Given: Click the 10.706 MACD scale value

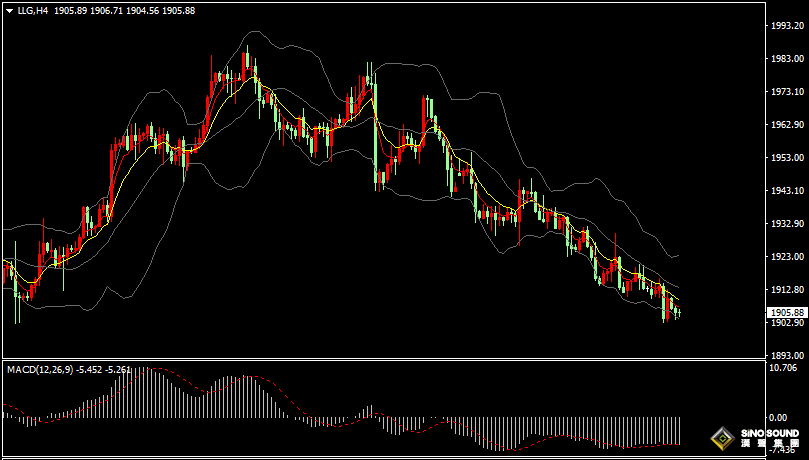Looking at the screenshot, I should [783, 368].
